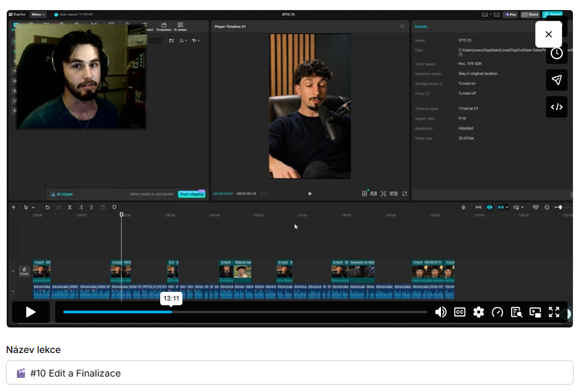The height and width of the screenshot is (392, 581).
Task: Open the media sort dropdown
Action: point(183,40)
